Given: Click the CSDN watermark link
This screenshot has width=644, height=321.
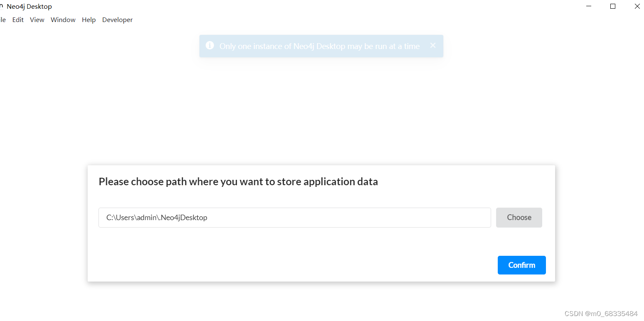Looking at the screenshot, I should [x=601, y=313].
